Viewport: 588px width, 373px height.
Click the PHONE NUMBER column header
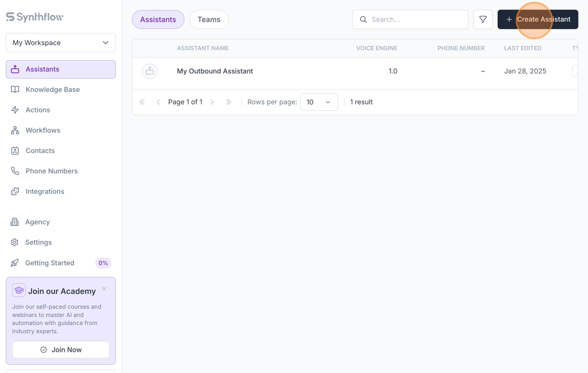pyautogui.click(x=461, y=48)
